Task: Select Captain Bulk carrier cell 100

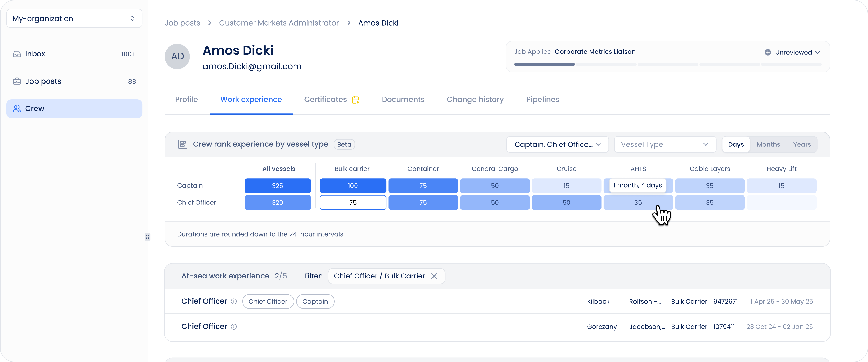Action: (353, 186)
